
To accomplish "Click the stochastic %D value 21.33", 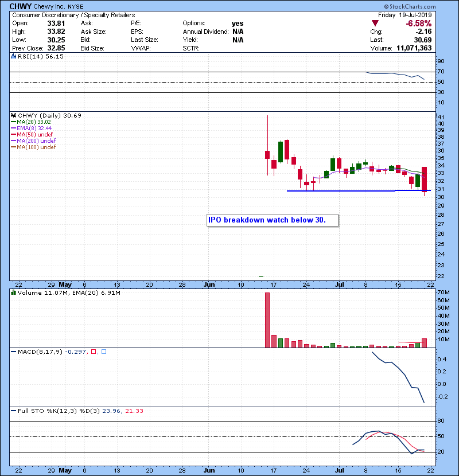I will pos(134,411).
